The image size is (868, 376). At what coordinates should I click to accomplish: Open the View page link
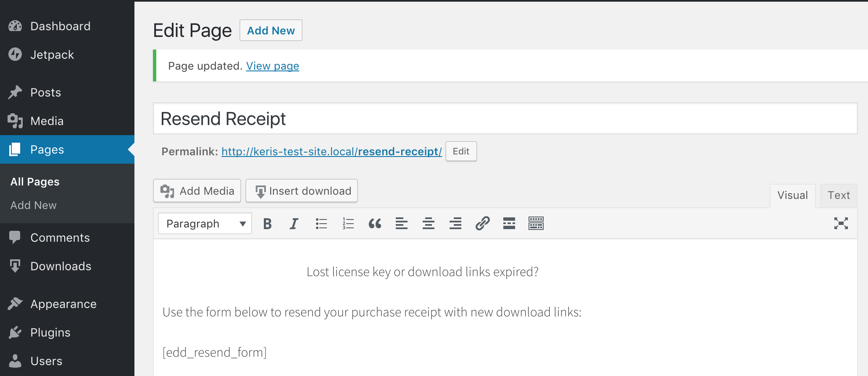[x=273, y=66]
